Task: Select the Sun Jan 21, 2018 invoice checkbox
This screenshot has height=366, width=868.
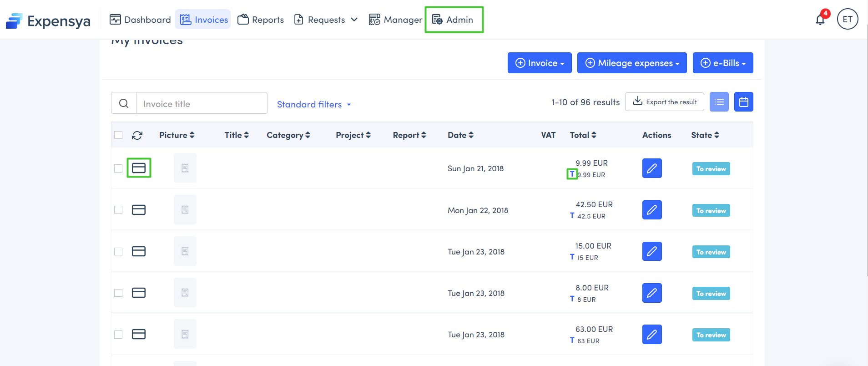Action: point(118,168)
